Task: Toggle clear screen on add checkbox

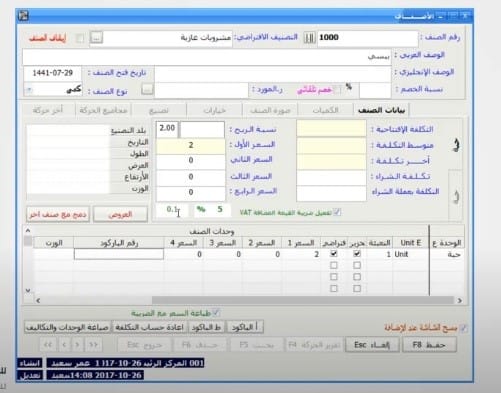Action: point(463,328)
